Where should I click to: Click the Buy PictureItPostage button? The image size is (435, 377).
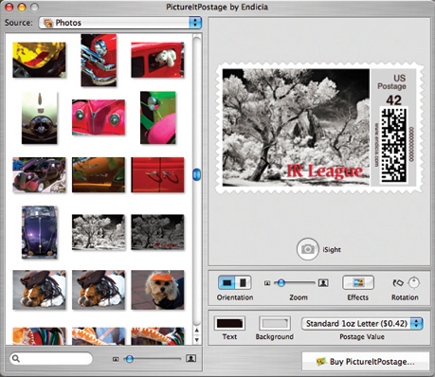(365, 361)
